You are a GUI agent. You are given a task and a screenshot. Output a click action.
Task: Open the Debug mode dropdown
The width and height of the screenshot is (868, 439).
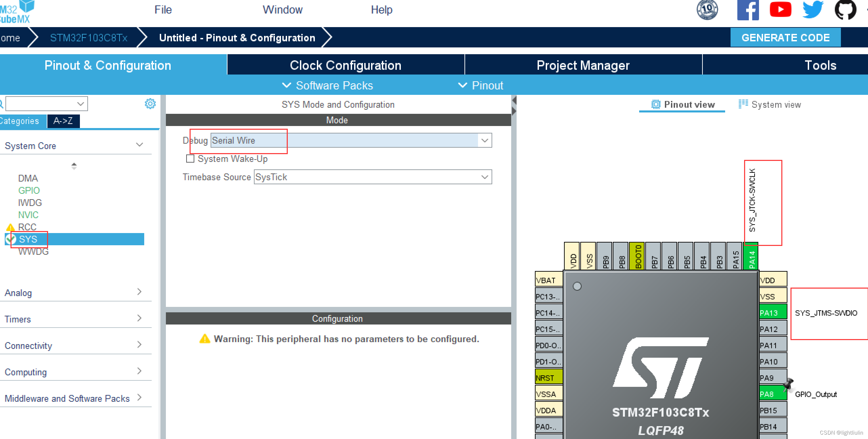click(351, 140)
